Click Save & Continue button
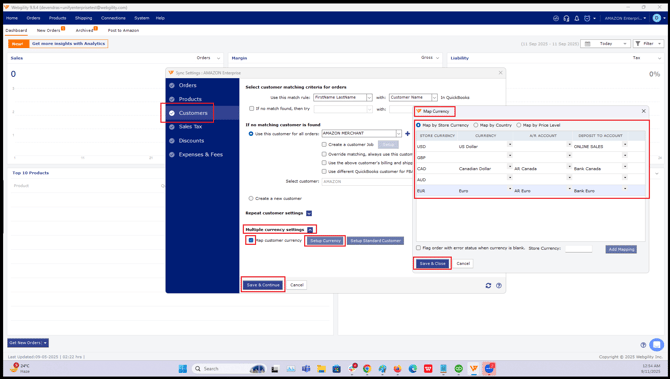The height and width of the screenshot is (379, 670). click(263, 285)
